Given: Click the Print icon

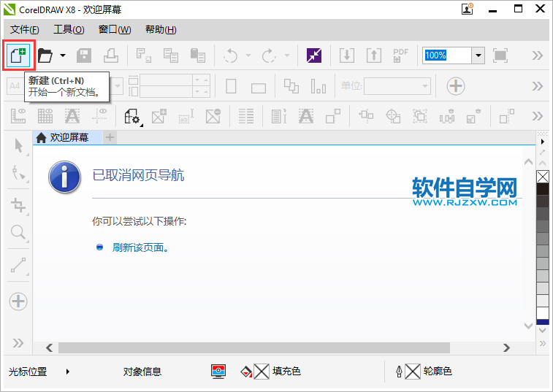Looking at the screenshot, I should [111, 55].
